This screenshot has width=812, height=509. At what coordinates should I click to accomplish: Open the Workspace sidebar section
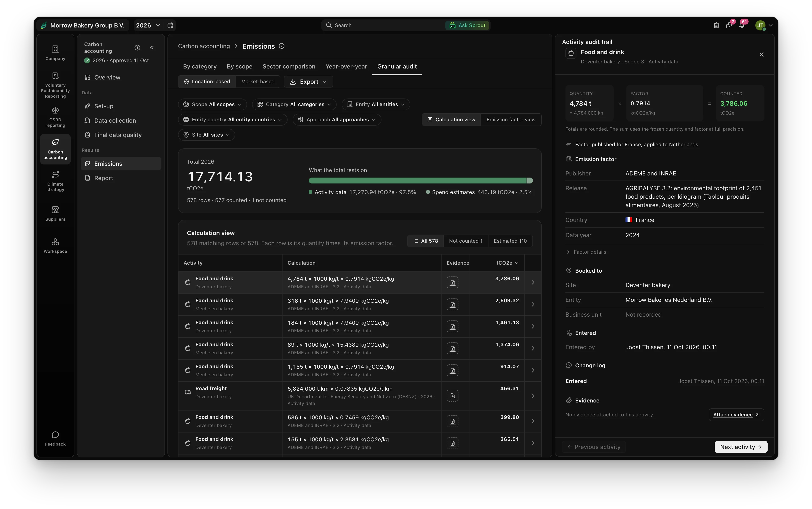click(55, 245)
